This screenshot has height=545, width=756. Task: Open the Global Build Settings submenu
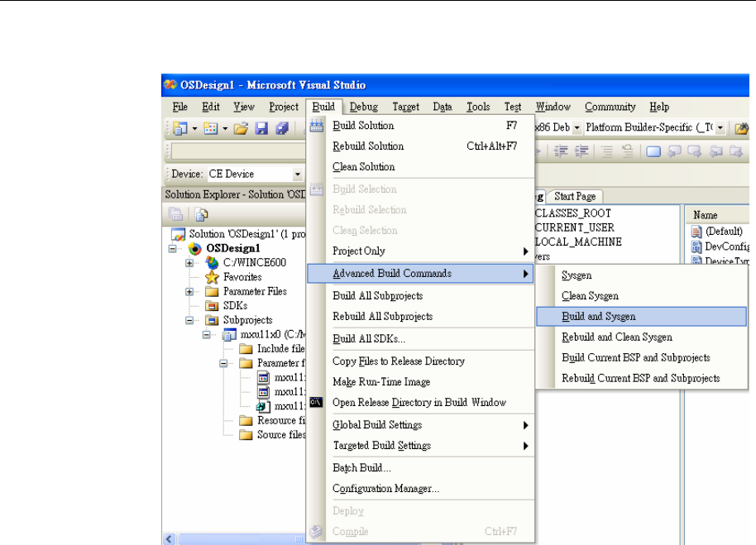click(420, 425)
